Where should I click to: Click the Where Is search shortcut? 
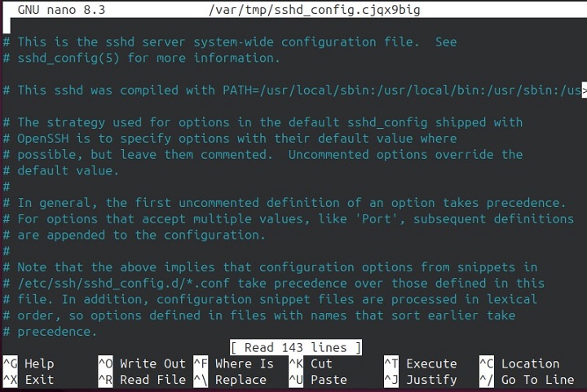click(x=244, y=363)
